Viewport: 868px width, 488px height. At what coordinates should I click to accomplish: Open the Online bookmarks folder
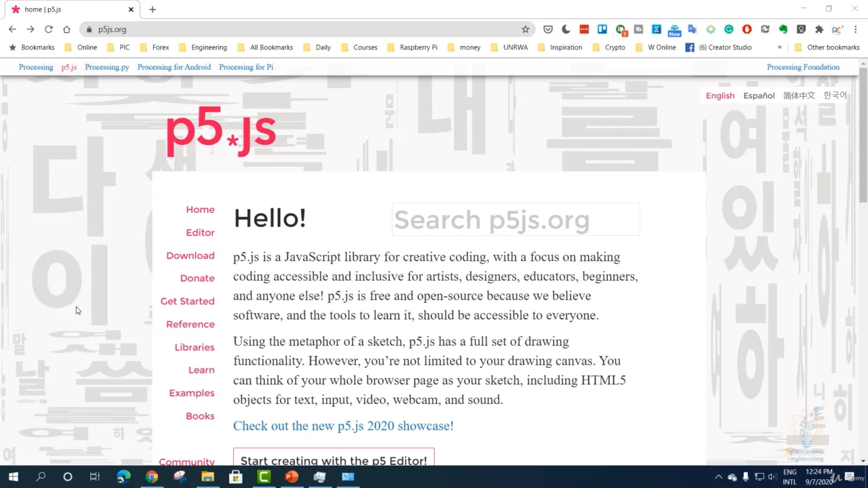point(81,47)
